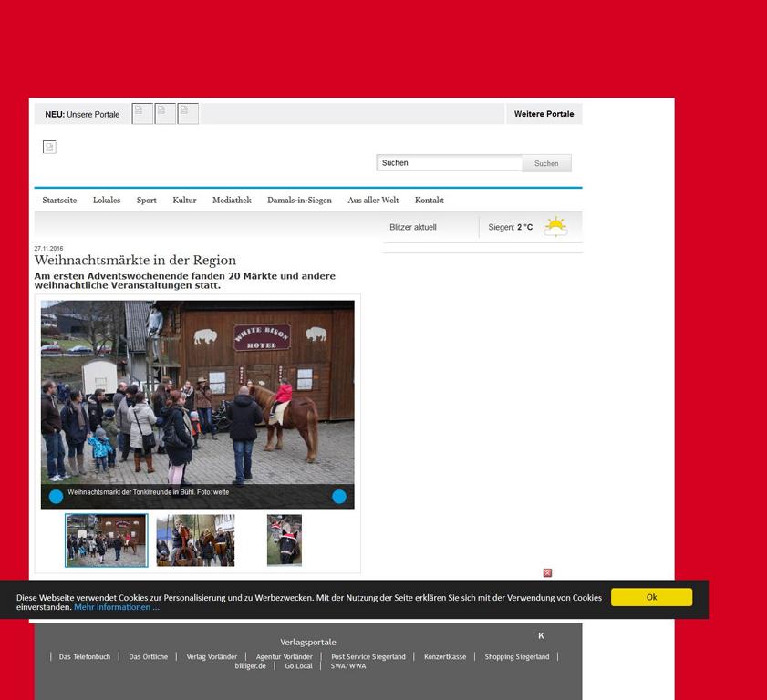The width and height of the screenshot is (767, 700).
Task: Open the Lokales navigation menu
Action: pyautogui.click(x=107, y=200)
